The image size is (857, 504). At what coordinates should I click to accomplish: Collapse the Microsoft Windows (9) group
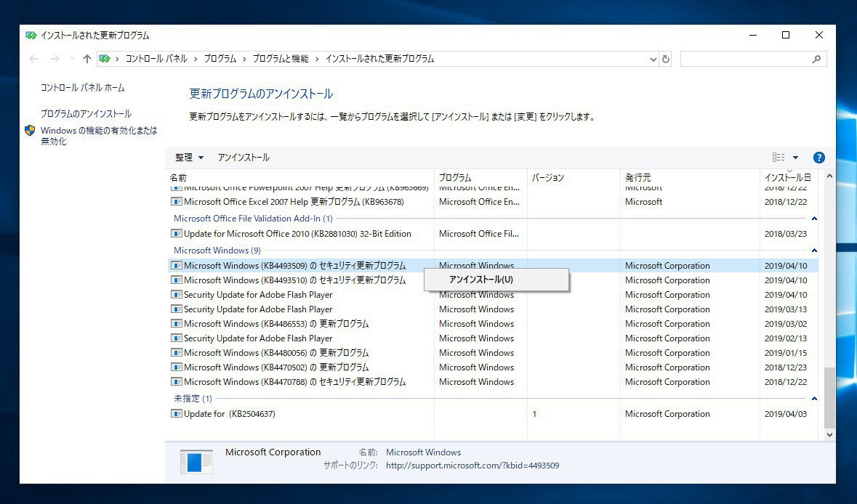pos(814,251)
